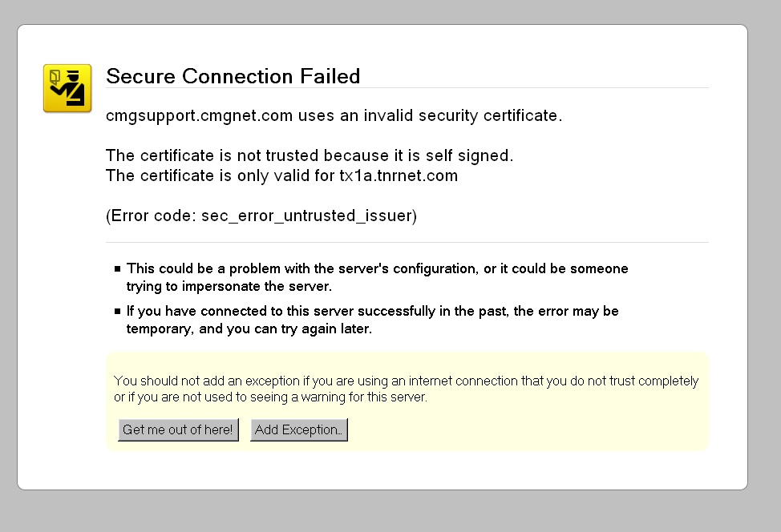Click the first square bullet marker

pyautogui.click(x=118, y=269)
